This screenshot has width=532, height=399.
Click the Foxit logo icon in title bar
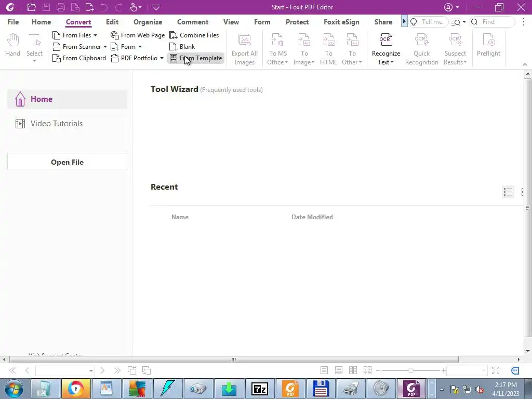(10, 7)
